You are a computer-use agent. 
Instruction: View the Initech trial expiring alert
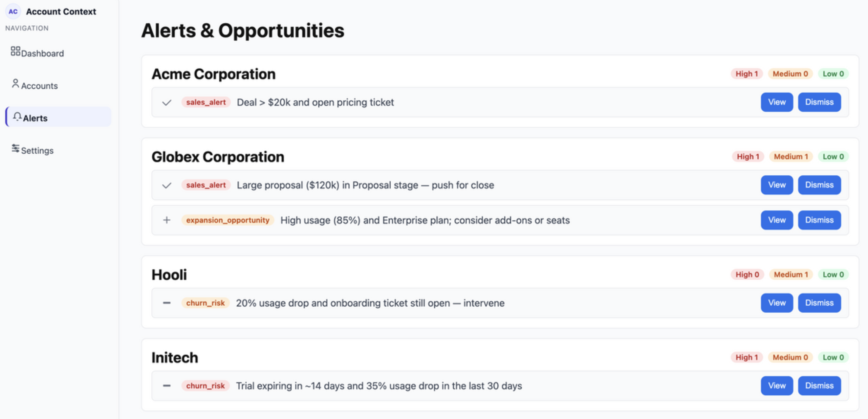pyautogui.click(x=776, y=386)
